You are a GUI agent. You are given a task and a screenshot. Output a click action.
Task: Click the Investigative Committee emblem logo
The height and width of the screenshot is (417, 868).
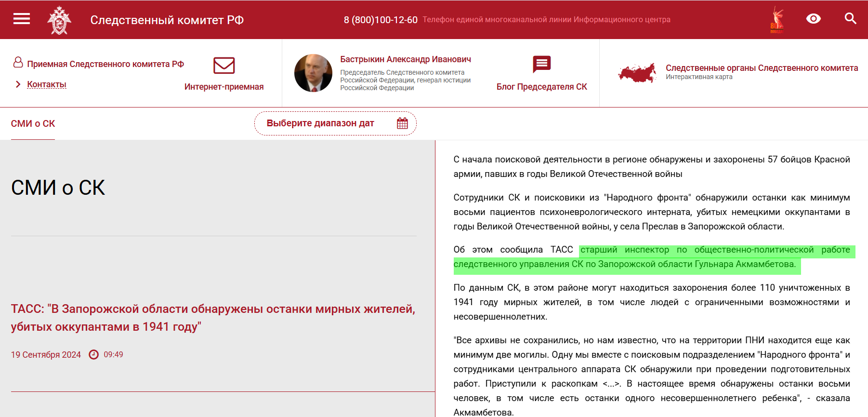[59, 20]
